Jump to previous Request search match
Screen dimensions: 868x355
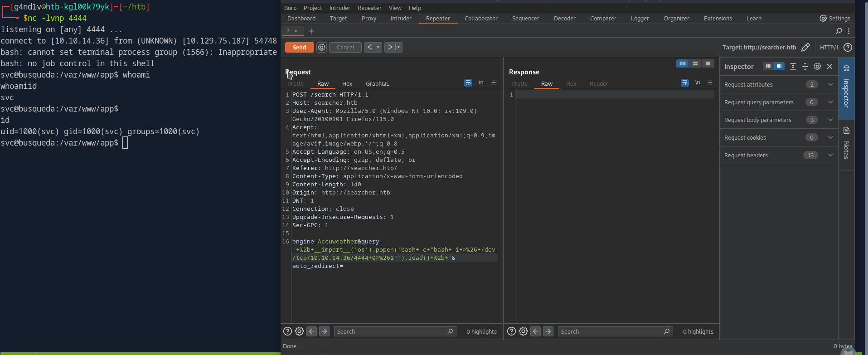pyautogui.click(x=312, y=331)
